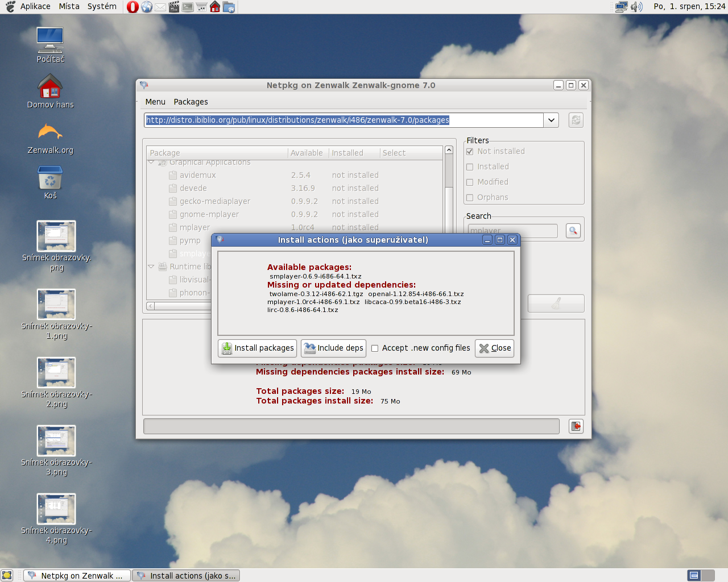Collapse the Runtime lib tree group
This screenshot has width=728, height=582.
tap(151, 267)
